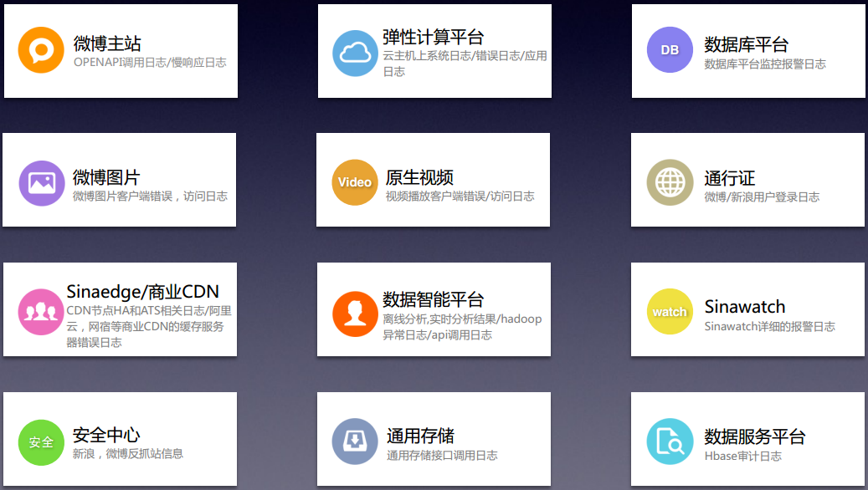
Task: Click the CDN节点HA和ATS相关日志 description
Action: [149, 326]
